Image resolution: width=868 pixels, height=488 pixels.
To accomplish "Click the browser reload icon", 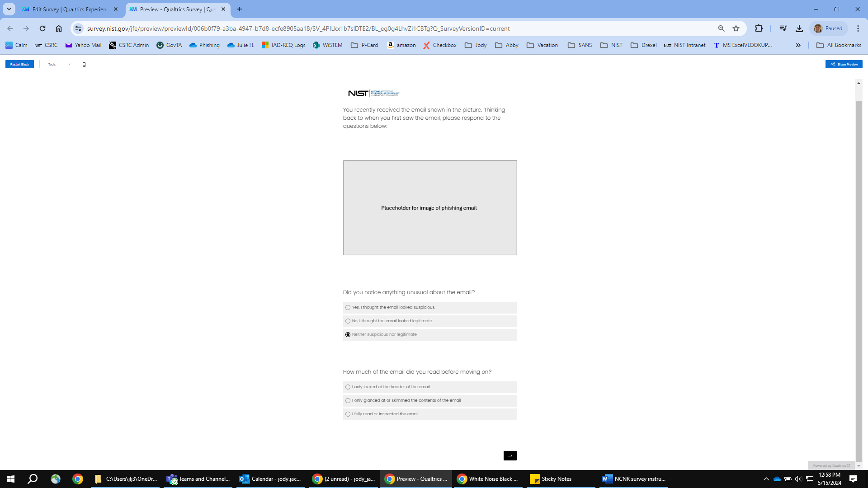I will click(x=42, y=28).
